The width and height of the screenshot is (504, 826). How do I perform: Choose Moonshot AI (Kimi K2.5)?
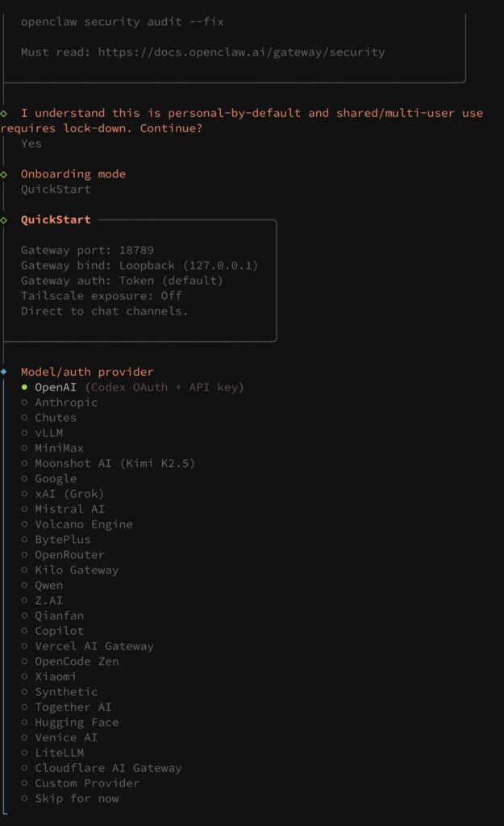click(x=115, y=463)
